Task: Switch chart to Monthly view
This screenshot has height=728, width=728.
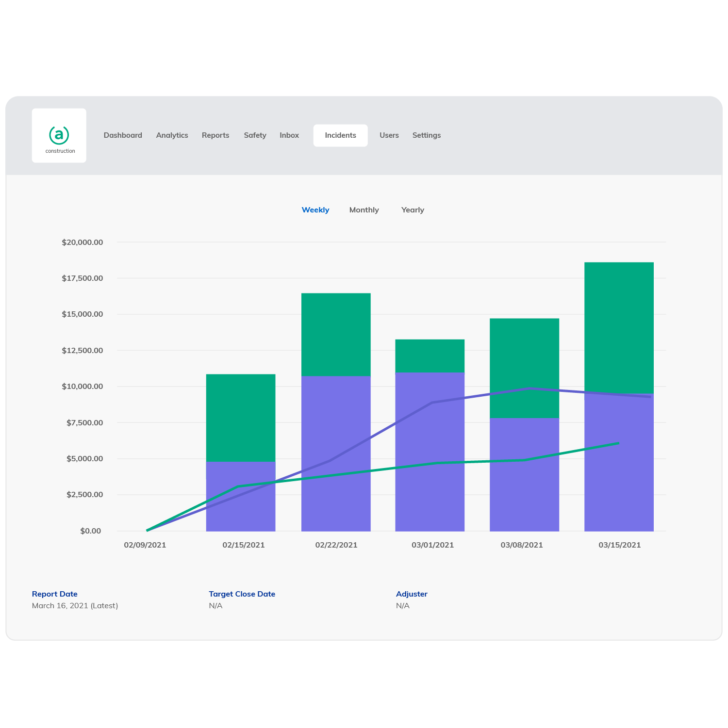Action: [364, 210]
